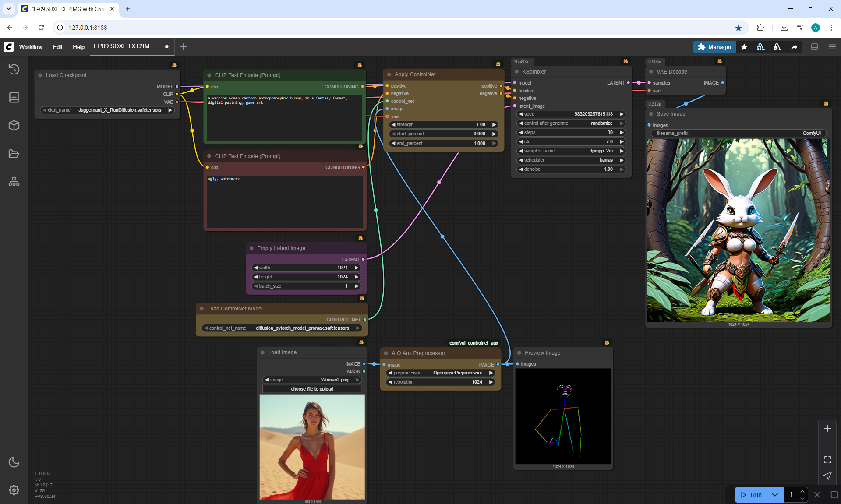Open the Edit menu
Image resolution: width=841 pixels, height=504 pixels.
coord(57,47)
